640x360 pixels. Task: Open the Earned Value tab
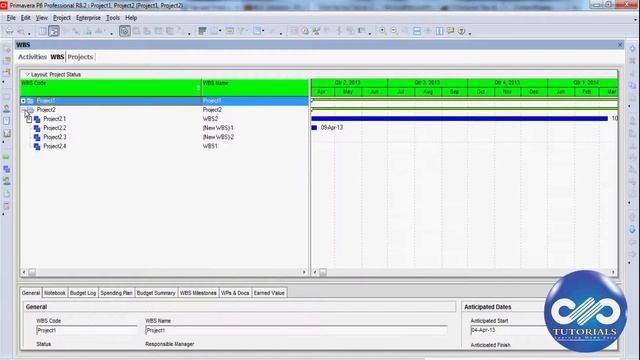tap(269, 293)
